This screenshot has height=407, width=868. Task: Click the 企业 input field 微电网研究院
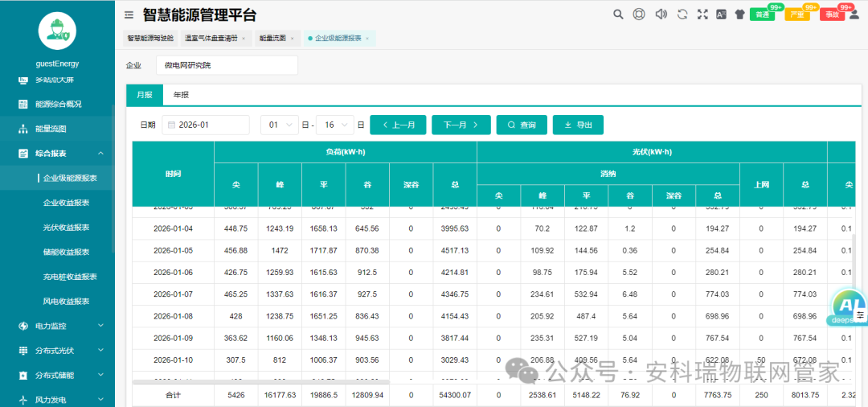[x=227, y=65]
